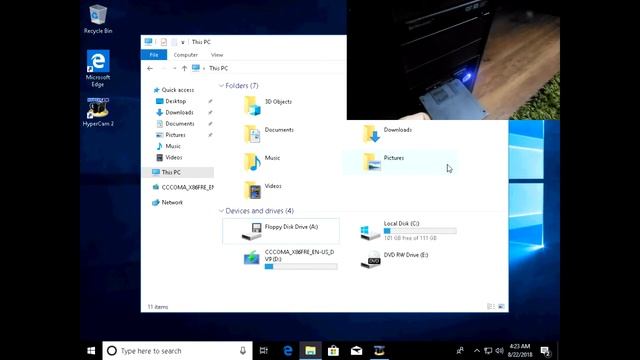This screenshot has height=360, width=640.
Task: Open the Action Center notifications icon
Action: click(545, 351)
